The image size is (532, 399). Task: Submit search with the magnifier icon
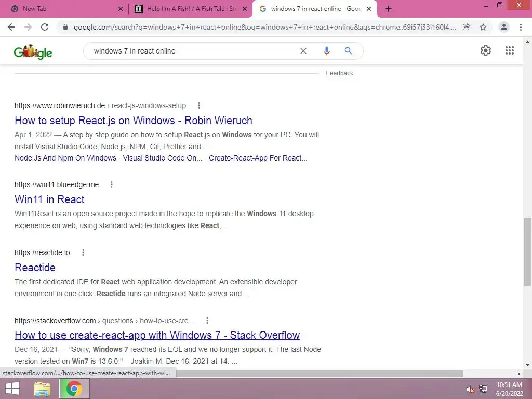(x=348, y=51)
